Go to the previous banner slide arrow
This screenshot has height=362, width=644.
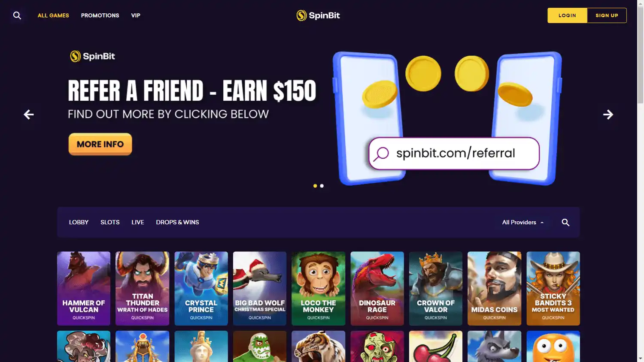[x=29, y=115]
